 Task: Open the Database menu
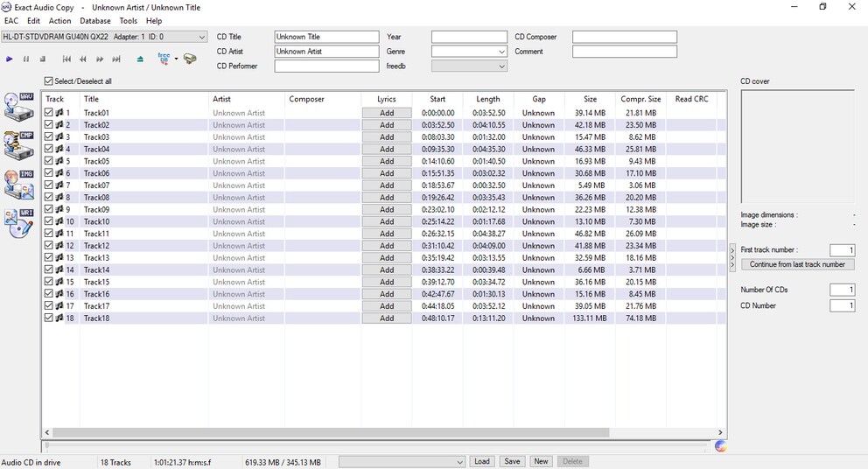[95, 20]
